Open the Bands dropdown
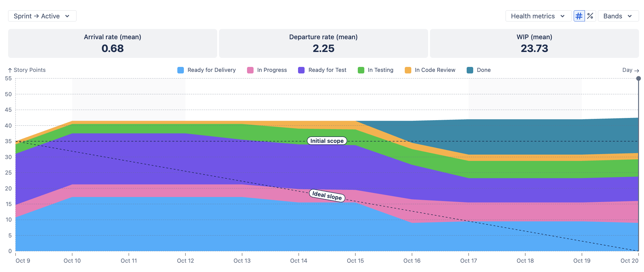The width and height of the screenshot is (644, 272). click(618, 16)
